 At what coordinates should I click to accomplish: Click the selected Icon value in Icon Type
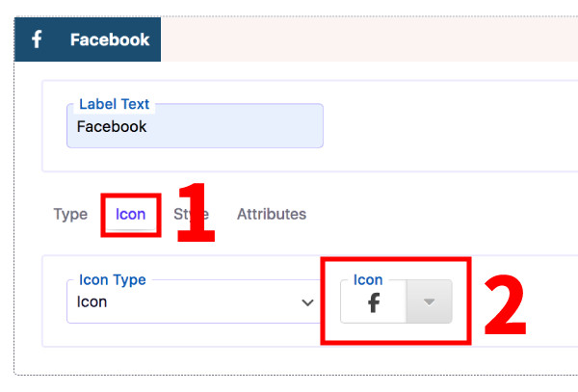pos(92,302)
